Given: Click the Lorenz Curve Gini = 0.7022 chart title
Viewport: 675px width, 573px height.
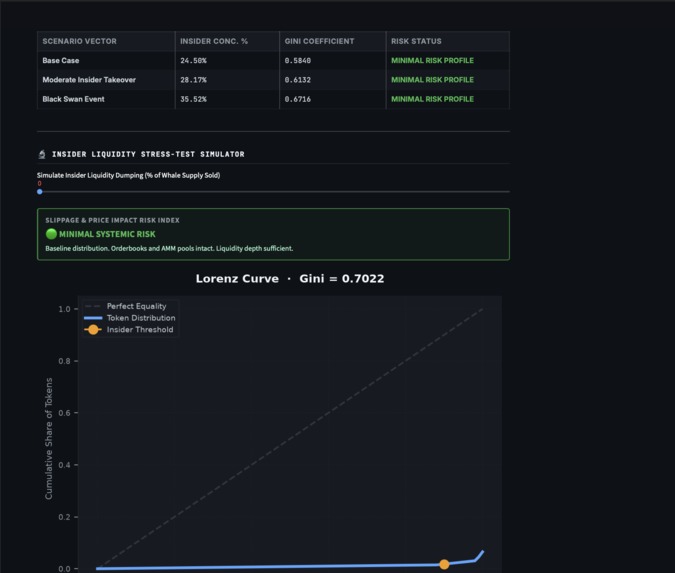Looking at the screenshot, I should pos(290,279).
